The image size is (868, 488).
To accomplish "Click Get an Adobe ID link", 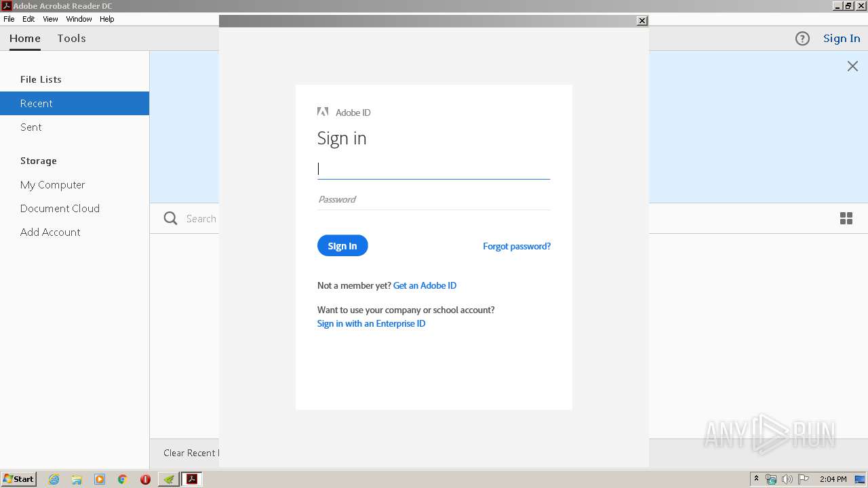I will (425, 285).
